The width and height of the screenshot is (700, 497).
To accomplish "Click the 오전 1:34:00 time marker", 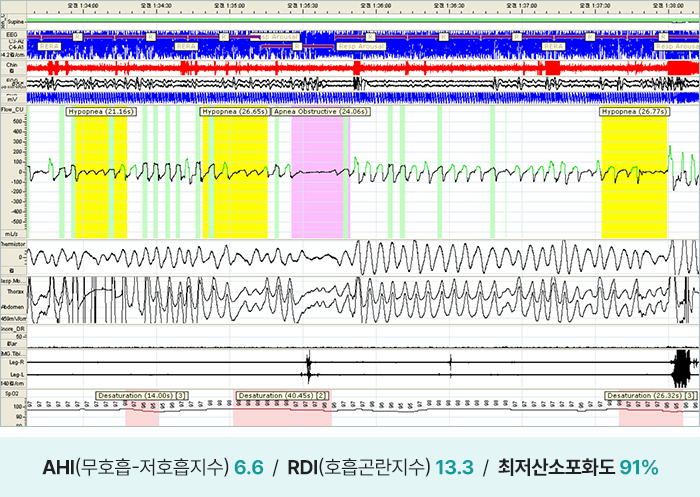I will (83, 6).
